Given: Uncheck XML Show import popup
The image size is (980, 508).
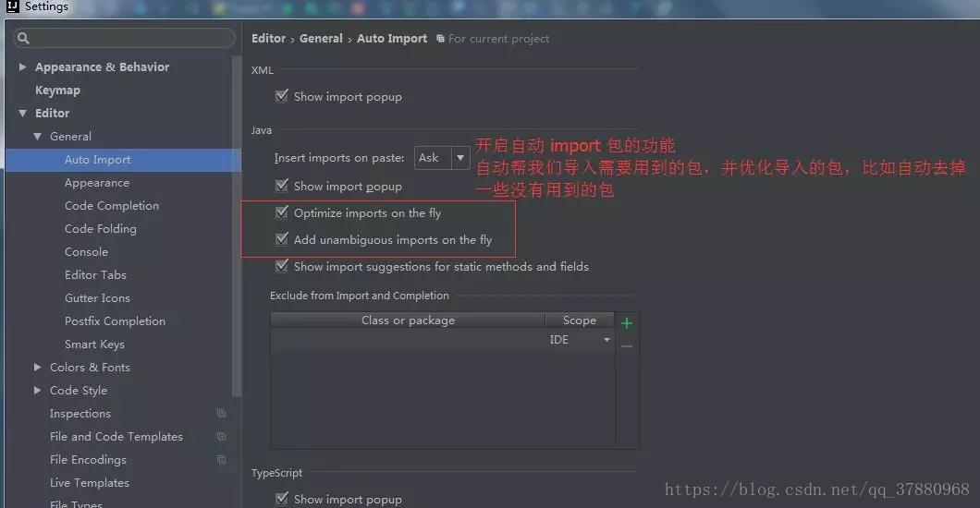Looking at the screenshot, I should point(282,96).
